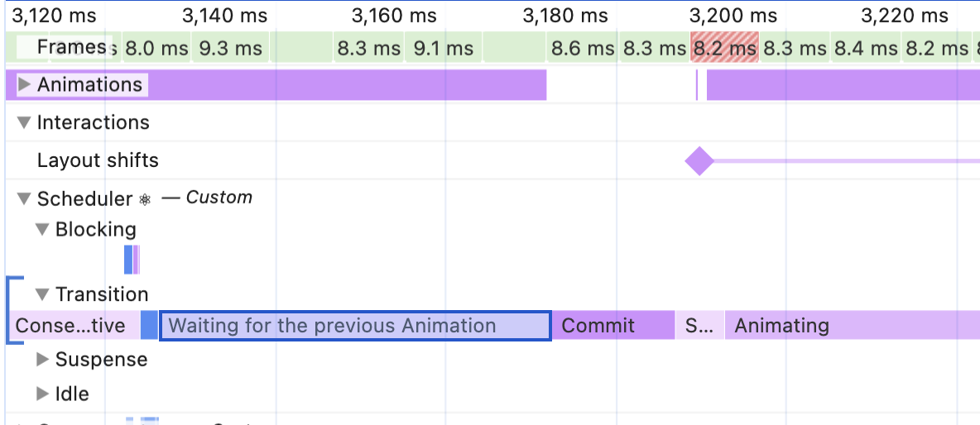Click the Commit entry in Transition
Viewport: 980px width, 425px height.
coord(612,326)
